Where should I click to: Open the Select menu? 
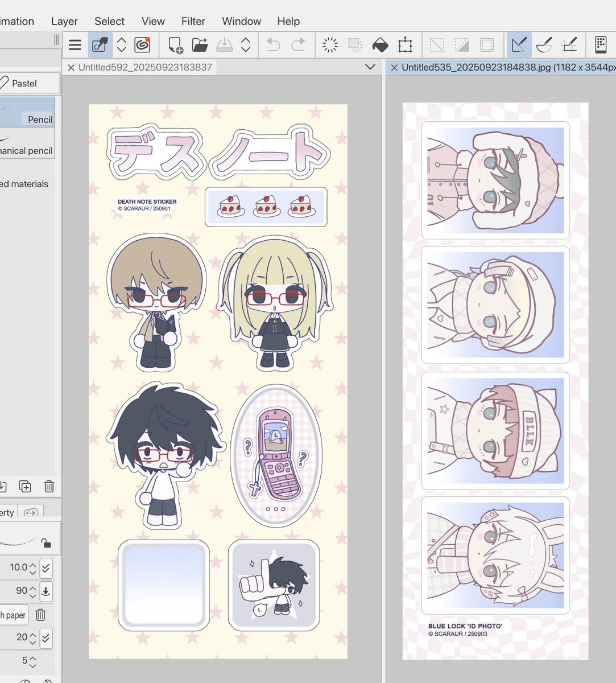click(109, 21)
